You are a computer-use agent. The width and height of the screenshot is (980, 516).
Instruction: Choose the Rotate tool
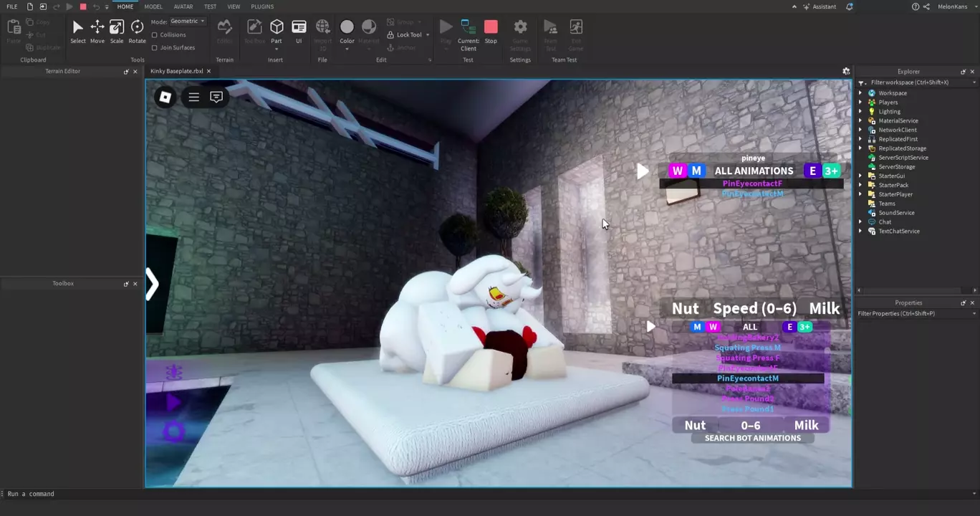click(x=137, y=32)
